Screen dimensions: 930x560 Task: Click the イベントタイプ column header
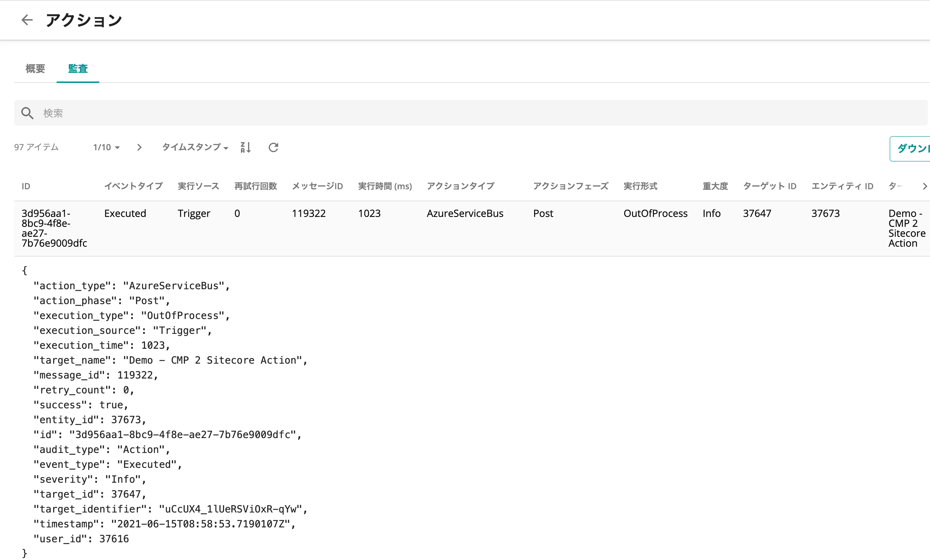click(x=133, y=186)
